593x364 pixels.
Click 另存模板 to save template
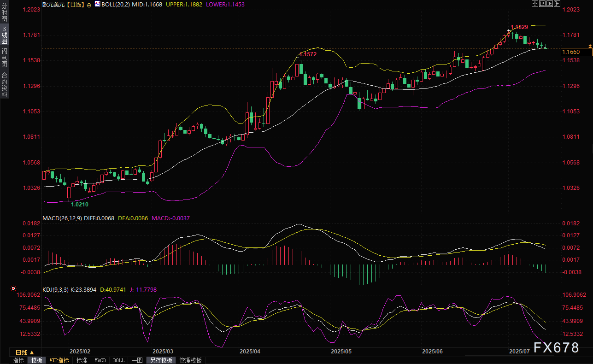coord(161,360)
